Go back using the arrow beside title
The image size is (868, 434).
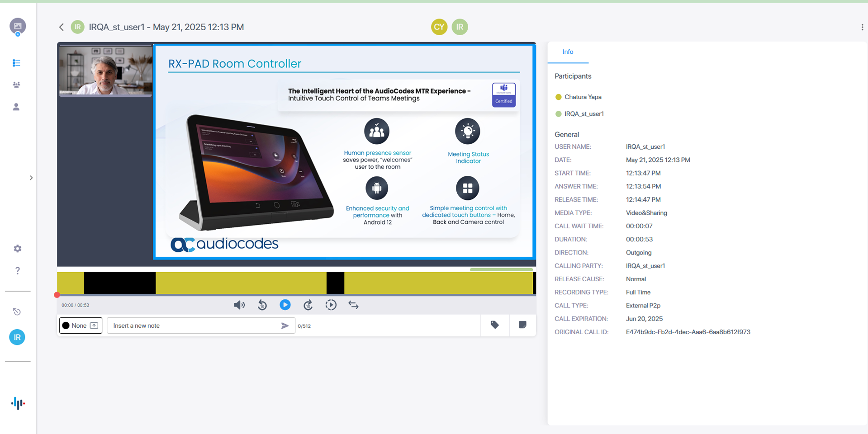point(62,27)
